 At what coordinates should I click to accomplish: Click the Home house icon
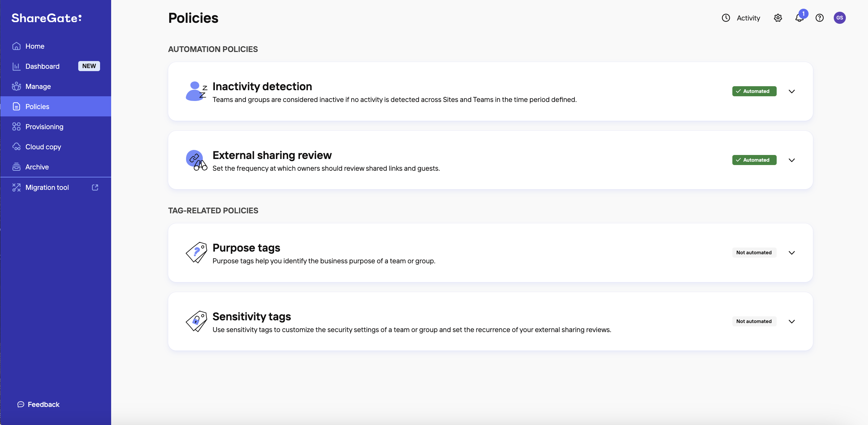(16, 46)
